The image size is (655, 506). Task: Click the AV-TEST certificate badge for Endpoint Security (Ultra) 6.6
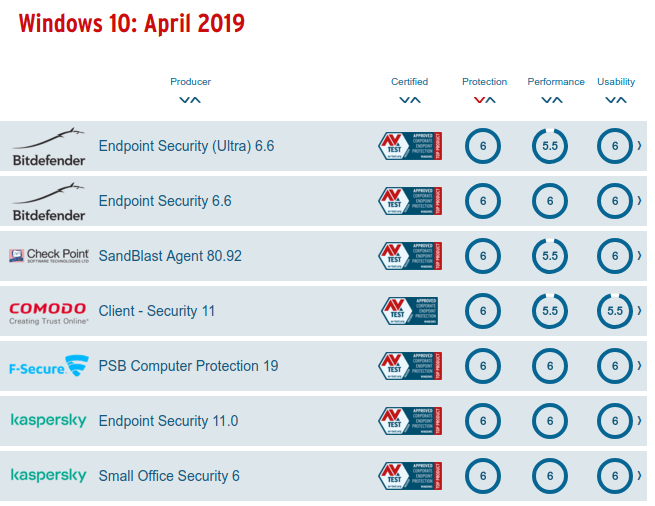[410, 146]
